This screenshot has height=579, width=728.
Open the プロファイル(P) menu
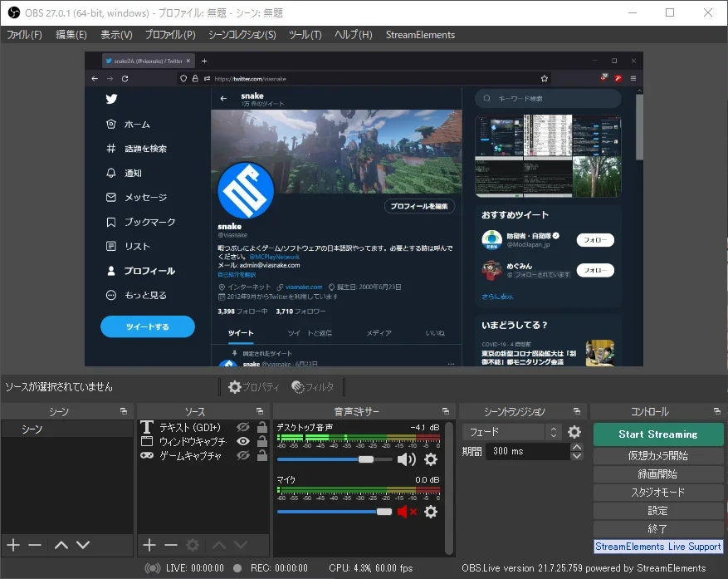click(170, 35)
